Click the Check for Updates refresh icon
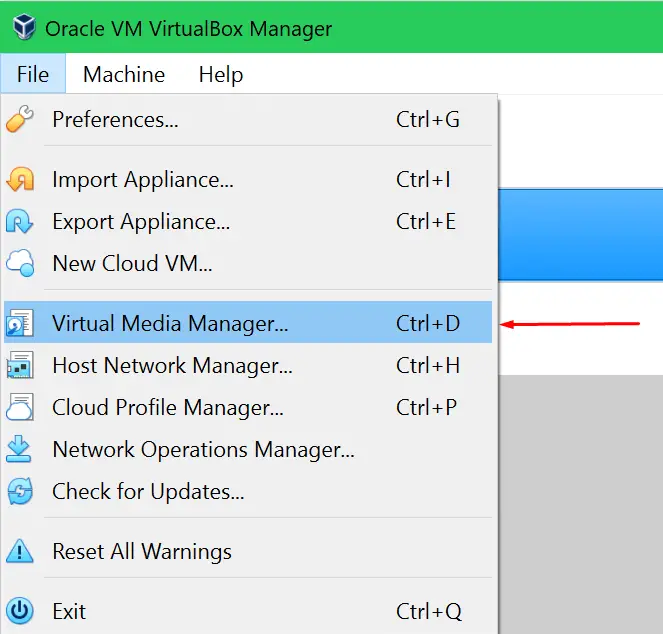 (19, 491)
